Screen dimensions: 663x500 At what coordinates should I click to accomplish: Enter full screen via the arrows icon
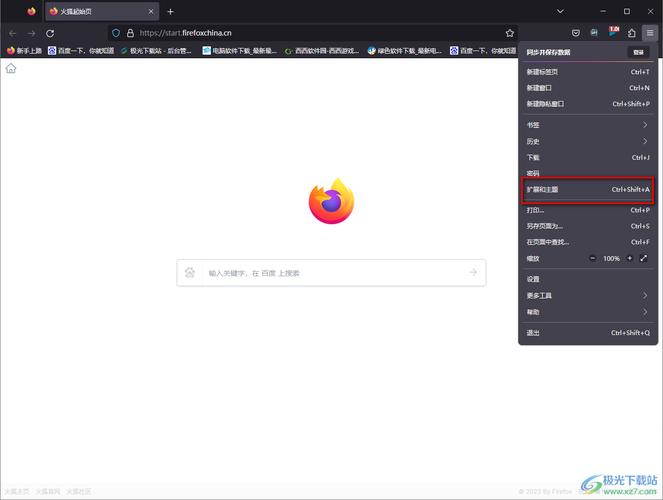coord(644,258)
